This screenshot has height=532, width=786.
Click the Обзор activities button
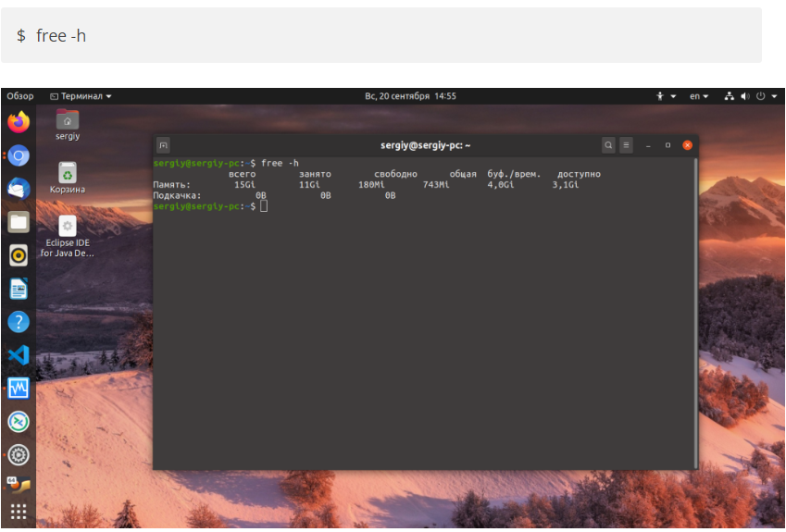[x=19, y=96]
